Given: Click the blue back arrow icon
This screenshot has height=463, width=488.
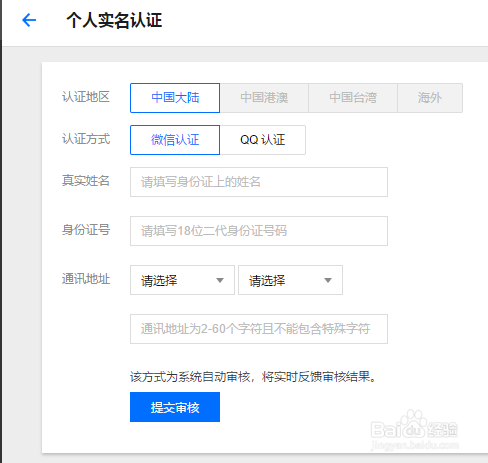Looking at the screenshot, I should point(29,20).
